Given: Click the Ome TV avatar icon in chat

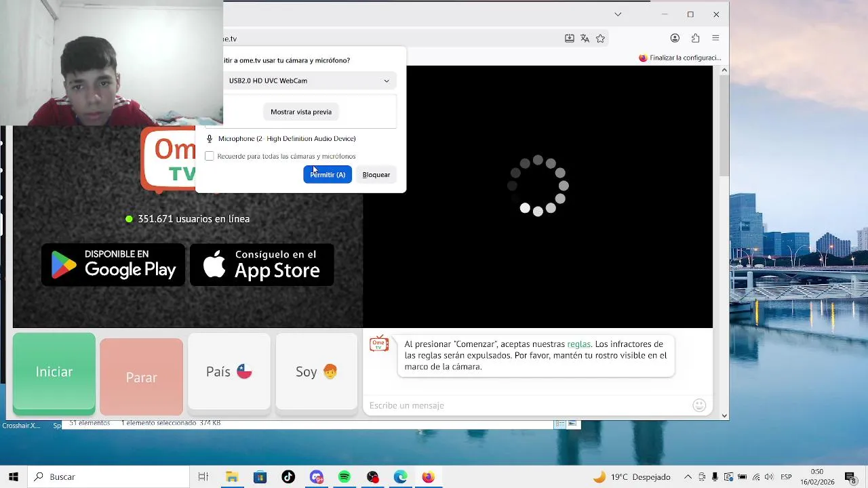Looking at the screenshot, I should [x=379, y=344].
